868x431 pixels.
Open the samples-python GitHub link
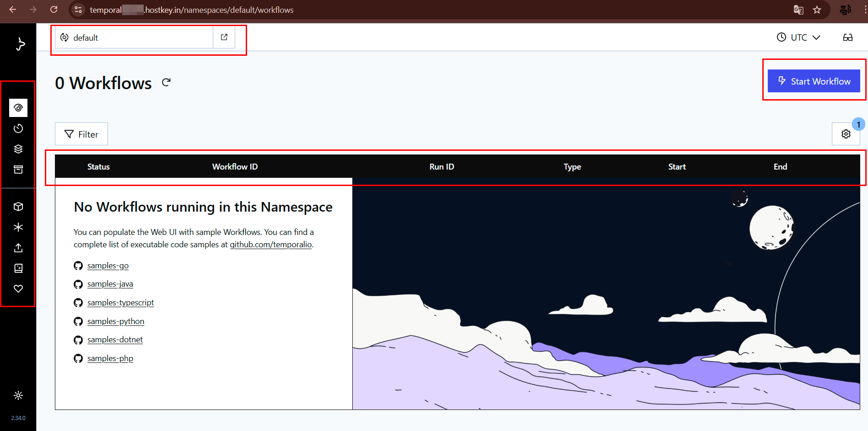pyautogui.click(x=116, y=321)
